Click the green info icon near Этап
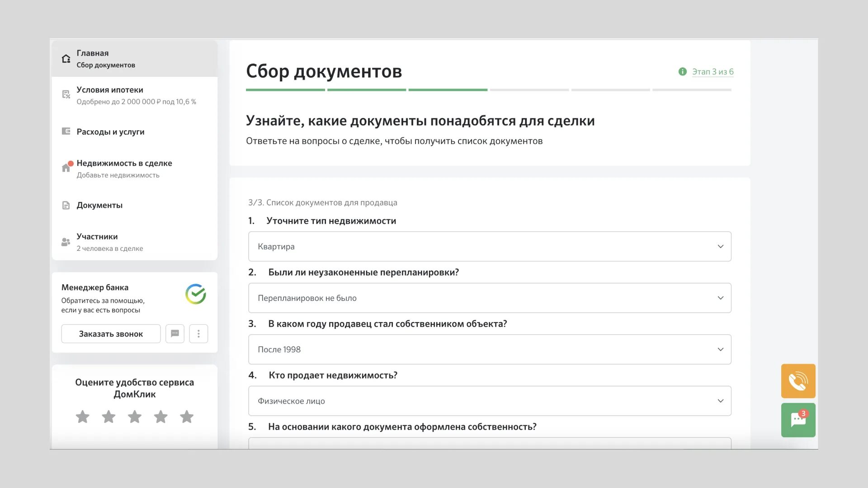Viewport: 868px width, 488px height. [683, 71]
